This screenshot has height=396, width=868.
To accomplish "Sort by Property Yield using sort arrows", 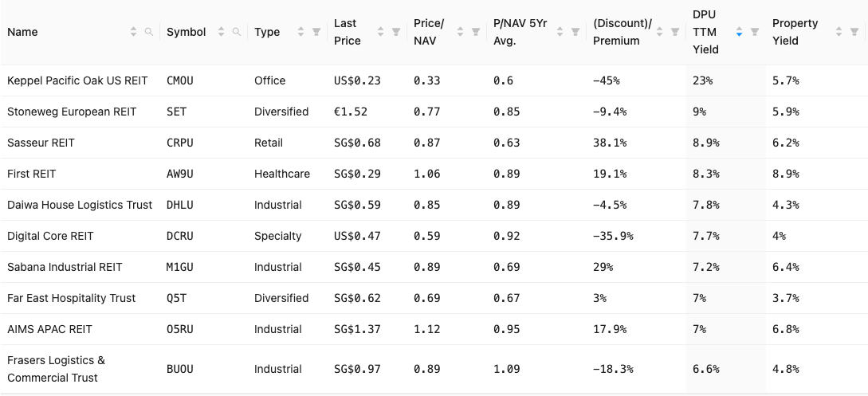I will click(839, 32).
